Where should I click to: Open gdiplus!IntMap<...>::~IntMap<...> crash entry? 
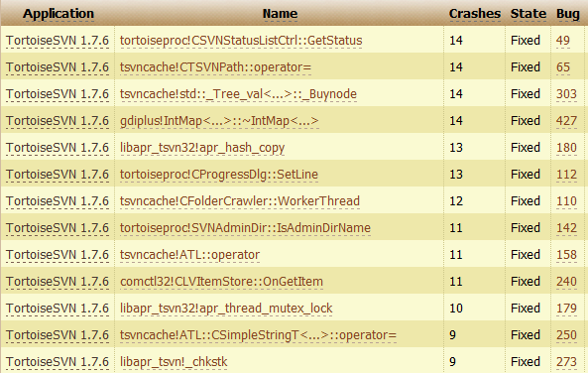[x=219, y=121]
